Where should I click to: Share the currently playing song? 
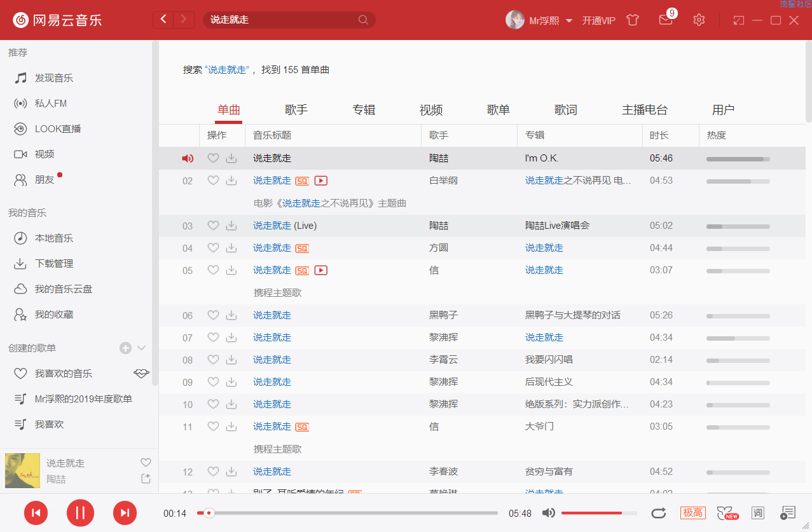pyautogui.click(x=146, y=479)
